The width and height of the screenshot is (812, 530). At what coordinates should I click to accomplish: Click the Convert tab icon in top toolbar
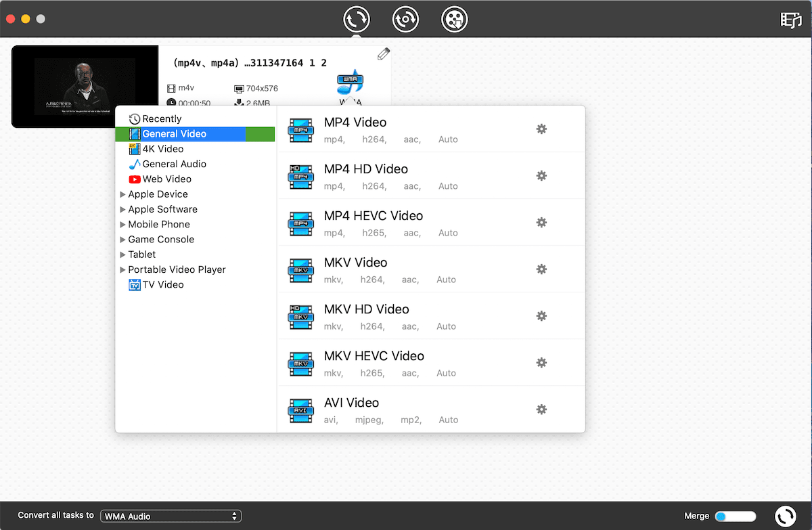click(x=356, y=19)
